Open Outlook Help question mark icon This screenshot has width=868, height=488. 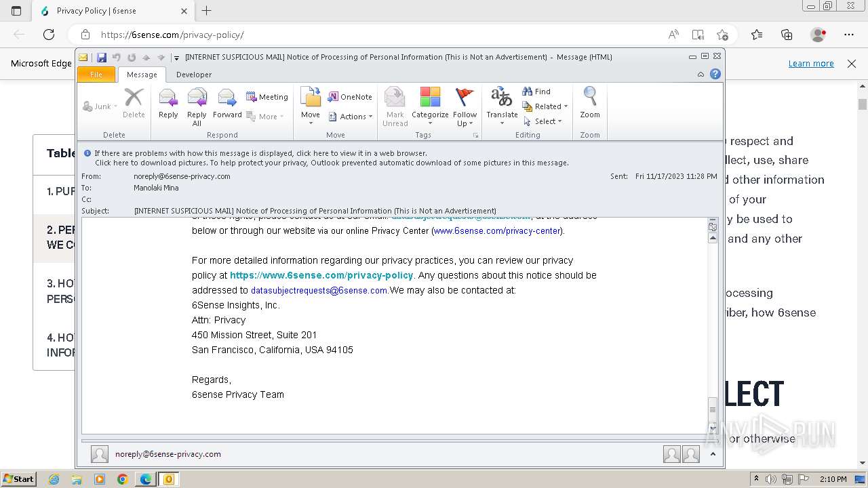(715, 74)
